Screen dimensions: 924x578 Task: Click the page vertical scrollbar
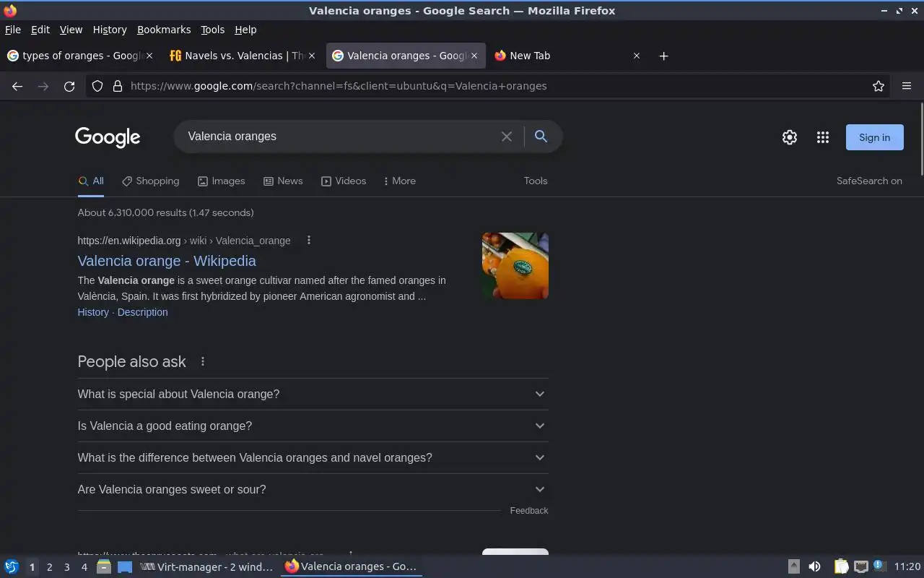pos(921,139)
